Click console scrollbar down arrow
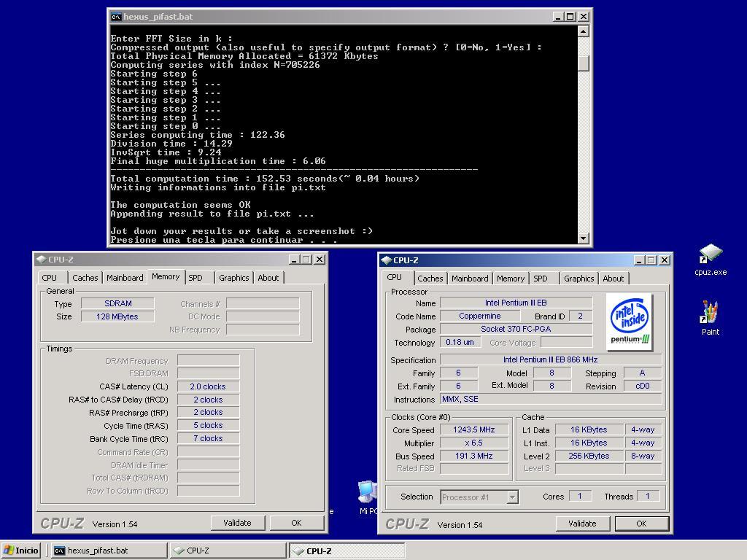This screenshot has height=560, width=747. pyautogui.click(x=583, y=238)
